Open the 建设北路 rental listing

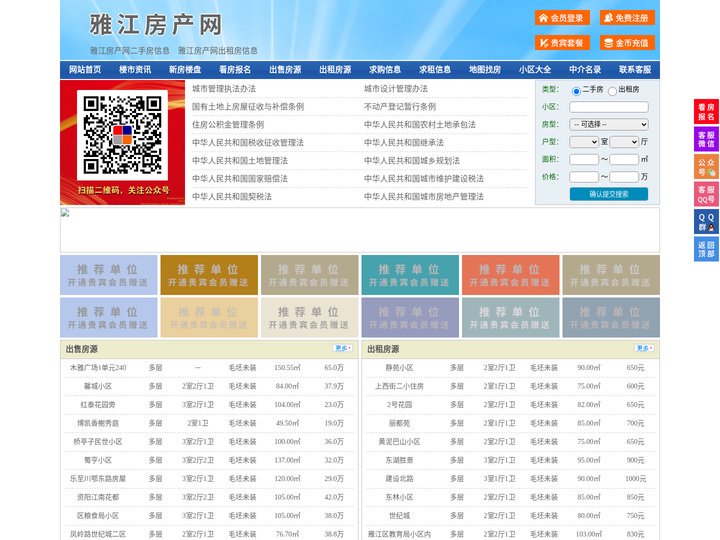click(x=399, y=478)
